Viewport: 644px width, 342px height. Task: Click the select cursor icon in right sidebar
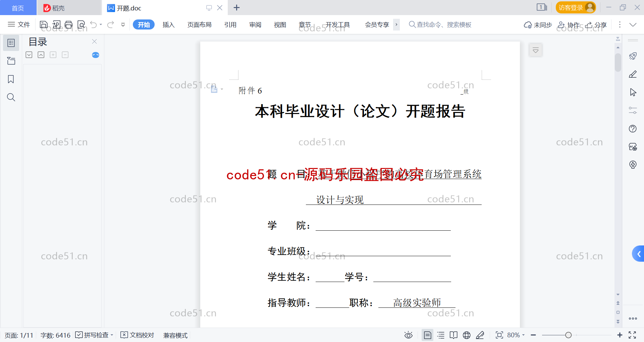pyautogui.click(x=633, y=92)
